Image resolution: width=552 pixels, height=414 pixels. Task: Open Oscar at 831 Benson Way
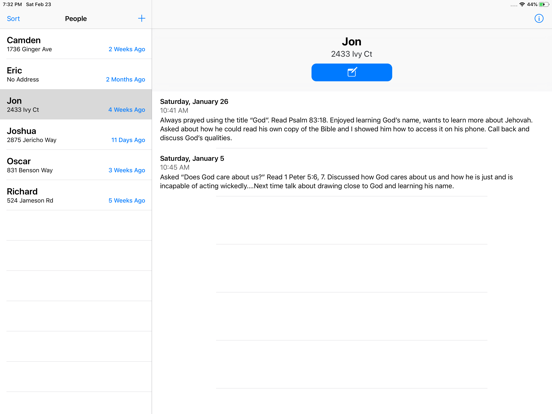[76, 165]
